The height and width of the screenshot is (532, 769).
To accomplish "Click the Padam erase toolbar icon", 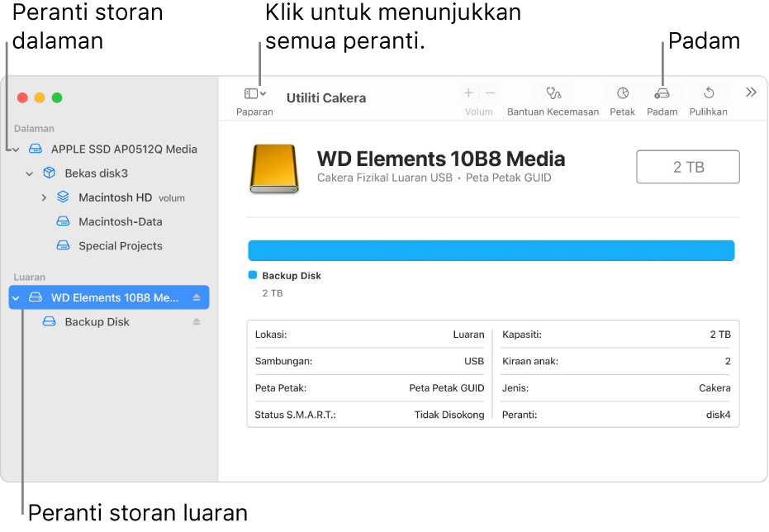I will (662, 93).
